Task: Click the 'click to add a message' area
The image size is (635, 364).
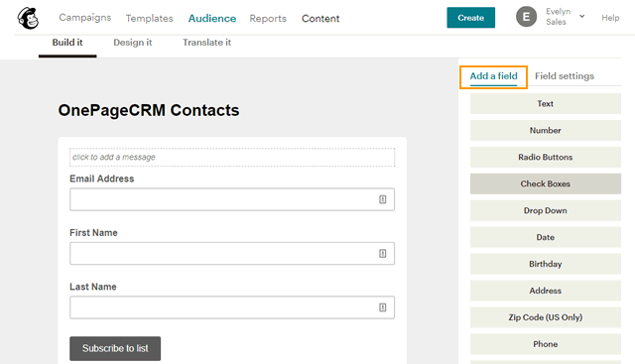Action: [232, 157]
